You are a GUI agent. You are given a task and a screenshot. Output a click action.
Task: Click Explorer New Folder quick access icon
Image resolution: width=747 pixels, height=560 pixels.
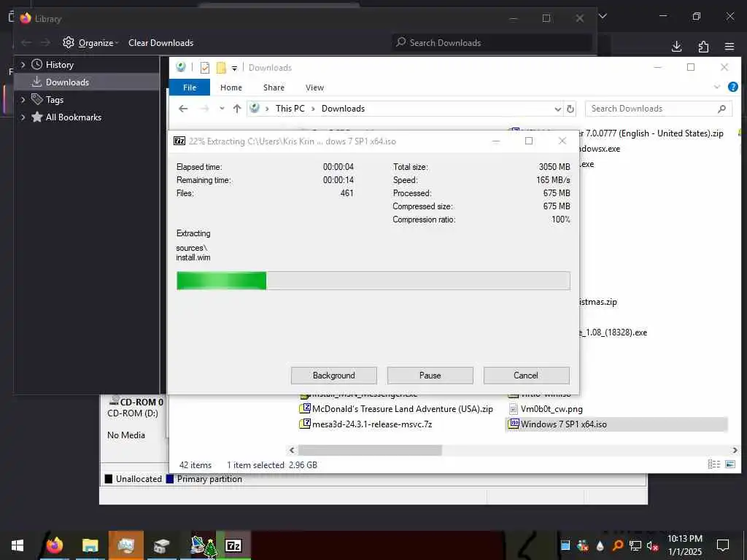pos(221,68)
